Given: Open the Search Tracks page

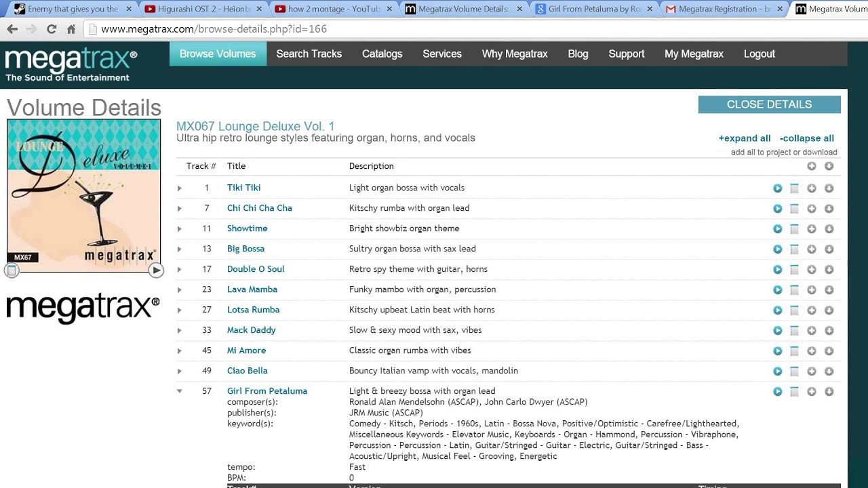Looking at the screenshot, I should click(x=309, y=54).
